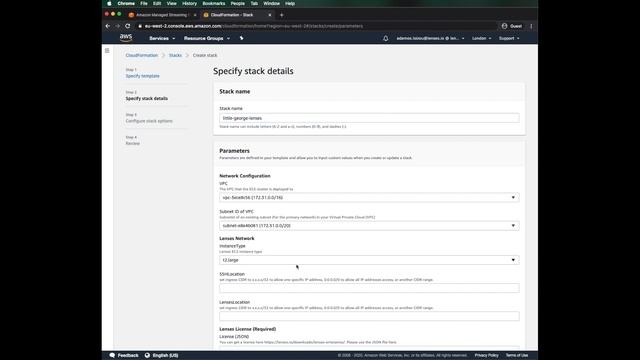Open the Help menu
Image resolution: width=640 pixels, height=360 pixels.
(x=290, y=3)
